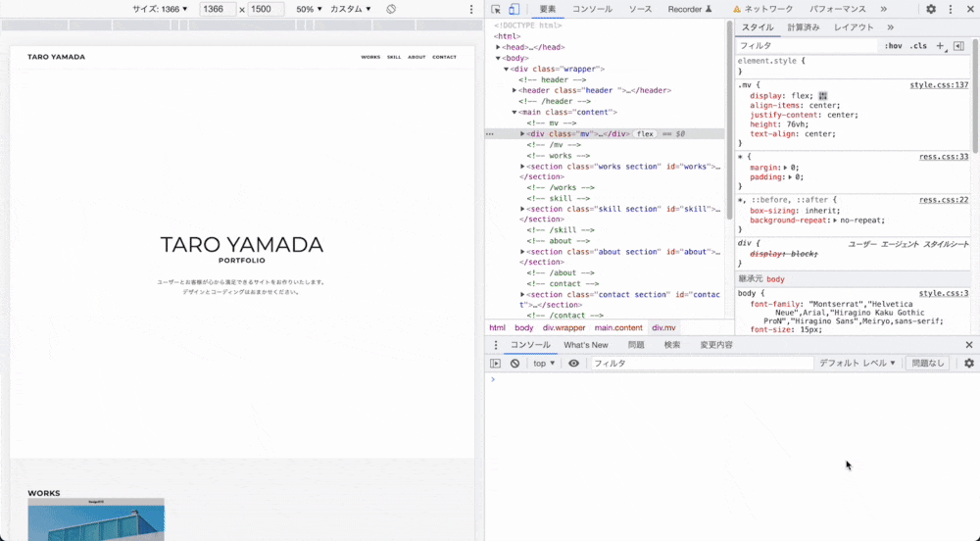Toggle the :hov element state button

[893, 46]
